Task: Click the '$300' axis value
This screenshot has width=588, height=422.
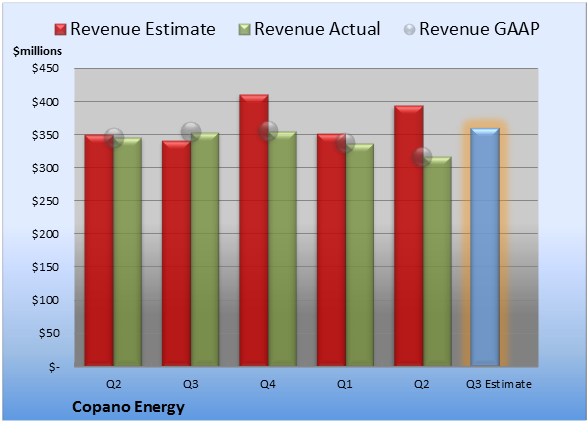Action: [45, 168]
